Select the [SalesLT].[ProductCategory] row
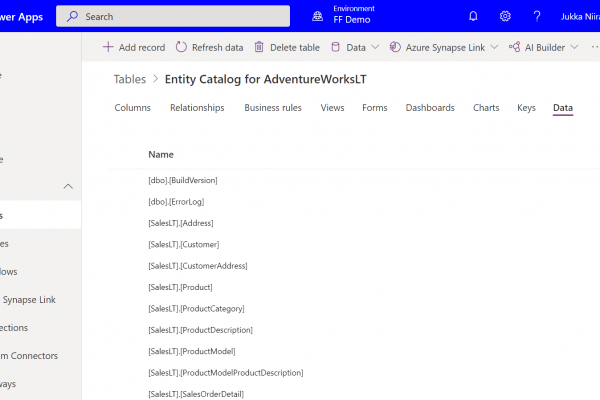This screenshot has height=400, width=600. [x=196, y=309]
